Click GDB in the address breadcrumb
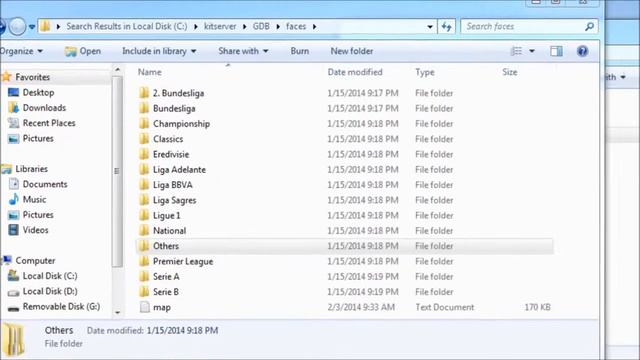This screenshot has width=640, height=360. tap(261, 27)
